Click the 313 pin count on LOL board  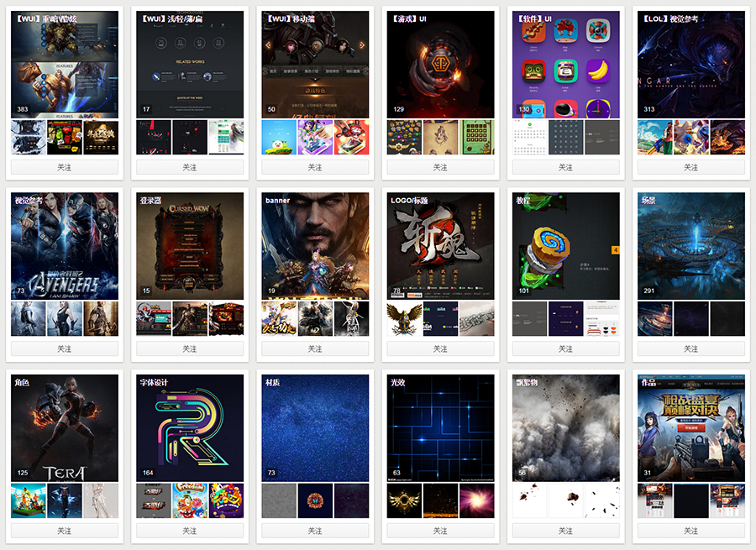649,109
